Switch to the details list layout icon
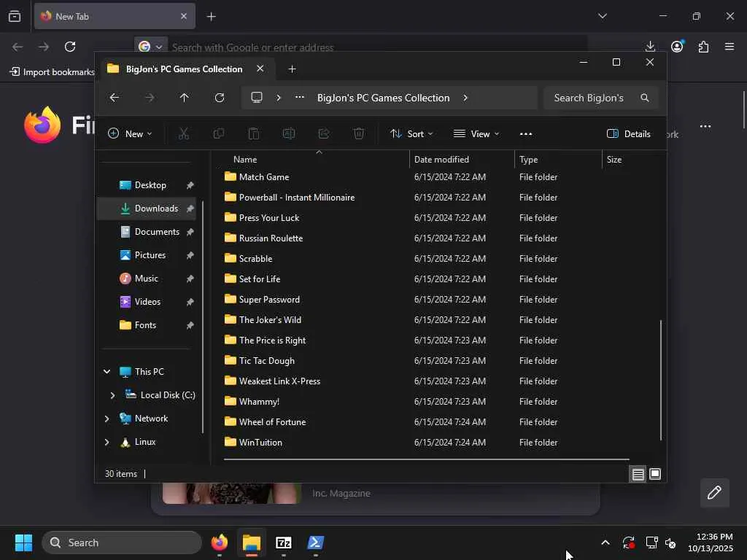The width and height of the screenshot is (747, 560). [638, 474]
